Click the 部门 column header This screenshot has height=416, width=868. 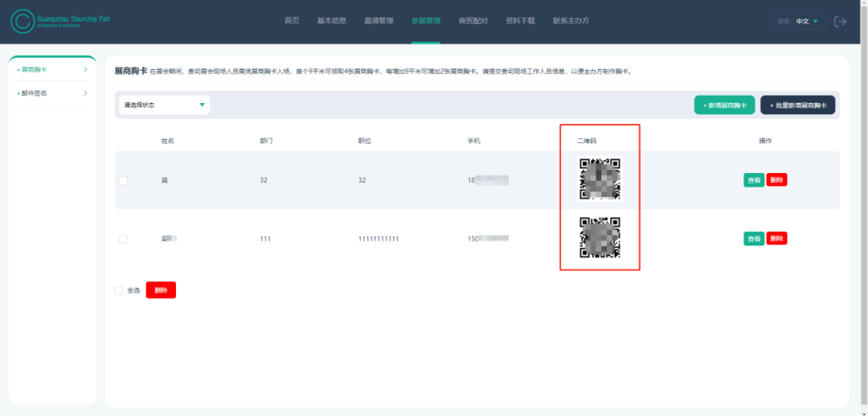266,142
